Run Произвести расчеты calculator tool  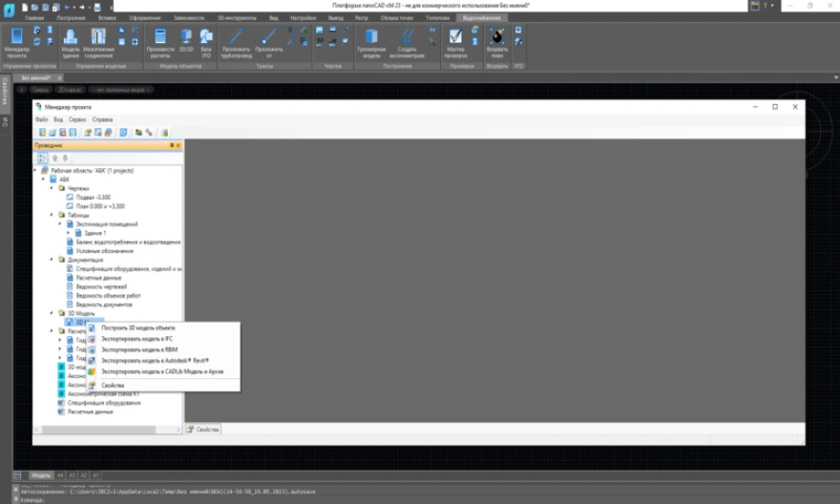tap(160, 41)
